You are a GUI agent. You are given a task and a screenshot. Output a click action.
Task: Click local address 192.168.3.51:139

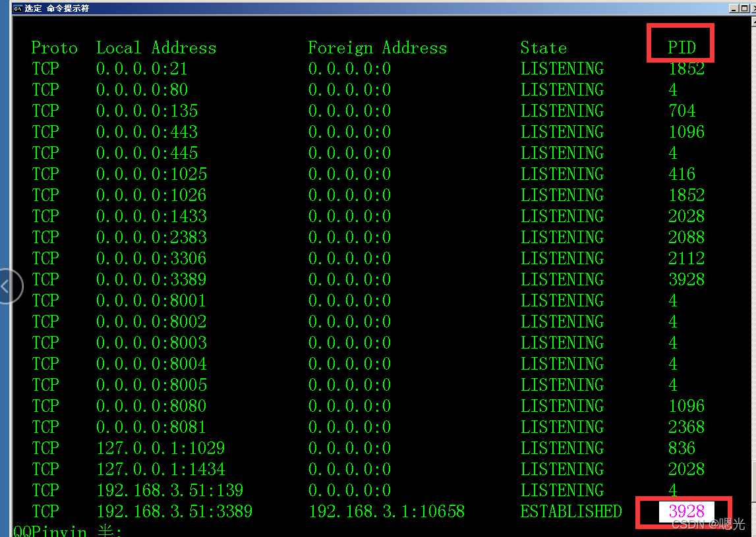coord(170,490)
